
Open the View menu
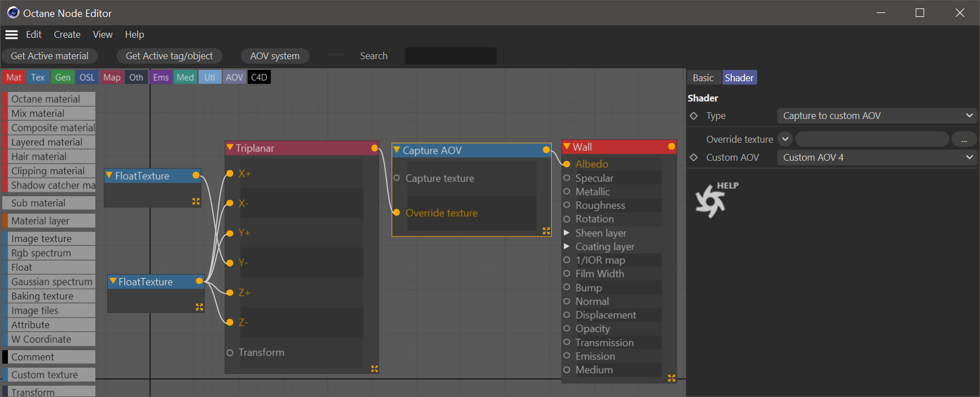point(103,34)
